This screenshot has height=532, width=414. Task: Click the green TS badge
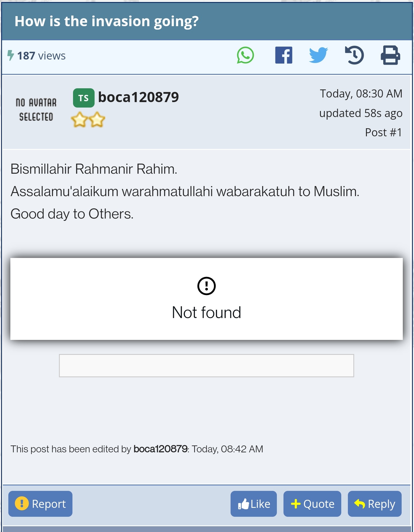(84, 98)
